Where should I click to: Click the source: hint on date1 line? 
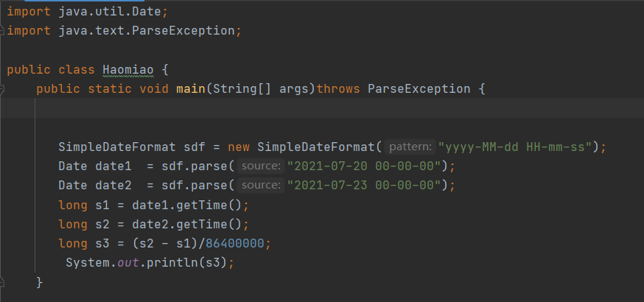[261, 166]
